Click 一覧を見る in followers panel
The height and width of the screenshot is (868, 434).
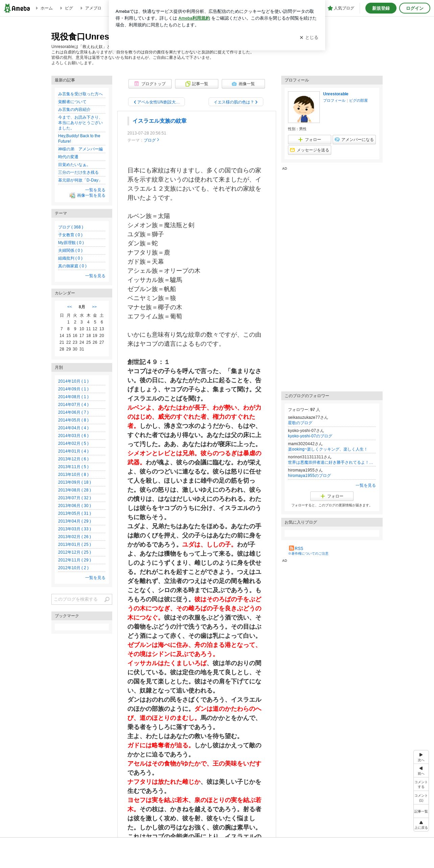(366, 486)
